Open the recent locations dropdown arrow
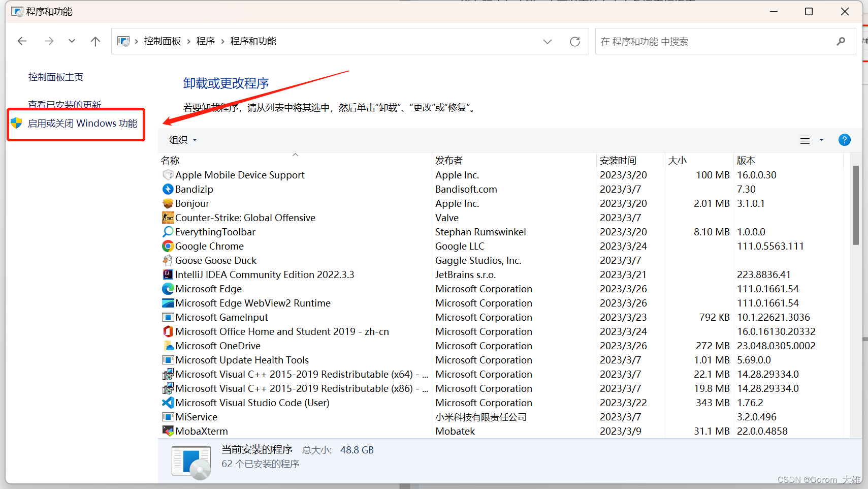Viewport: 868px width, 489px height. click(72, 41)
